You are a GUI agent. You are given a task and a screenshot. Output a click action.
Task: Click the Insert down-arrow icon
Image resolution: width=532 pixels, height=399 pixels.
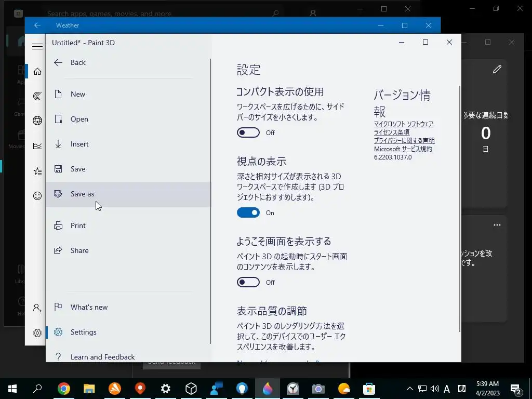click(58, 144)
